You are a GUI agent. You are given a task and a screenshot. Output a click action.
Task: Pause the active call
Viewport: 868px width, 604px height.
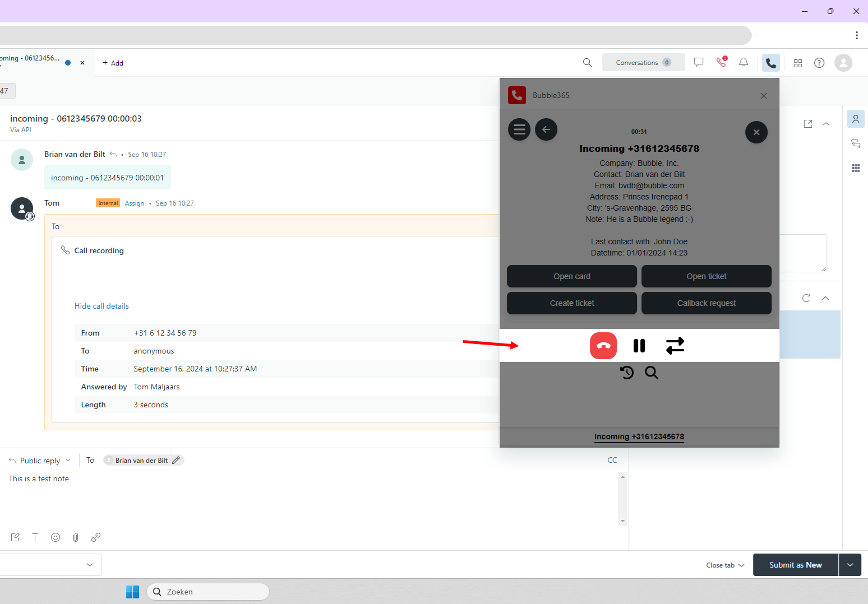pyautogui.click(x=639, y=346)
